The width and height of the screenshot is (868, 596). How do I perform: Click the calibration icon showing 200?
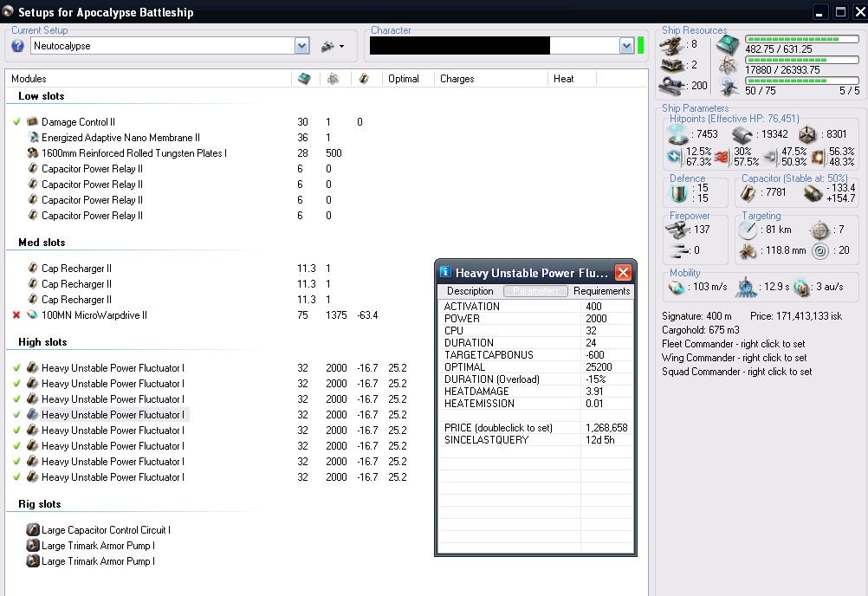pos(673,86)
